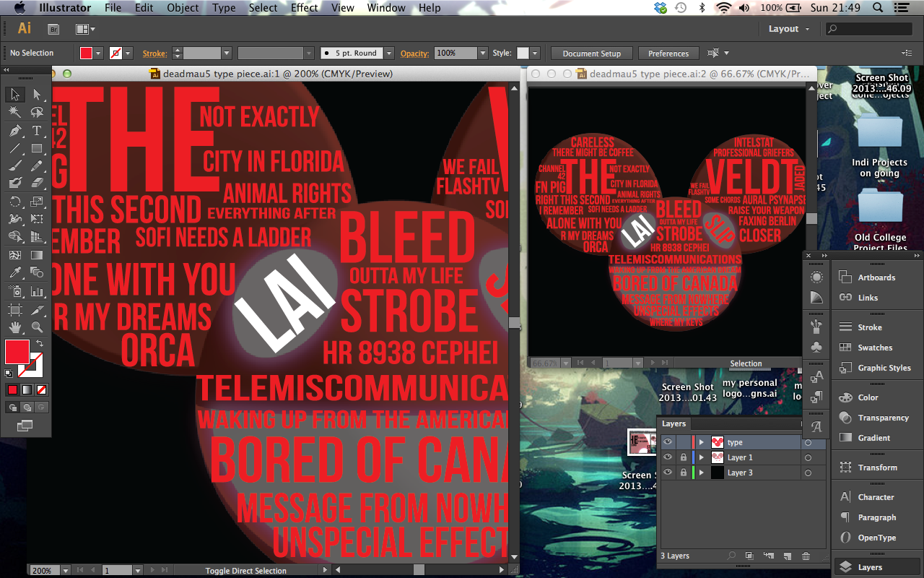Open Transparency panel from dock
Image resolution: width=924 pixels, height=578 pixels.
tap(883, 418)
